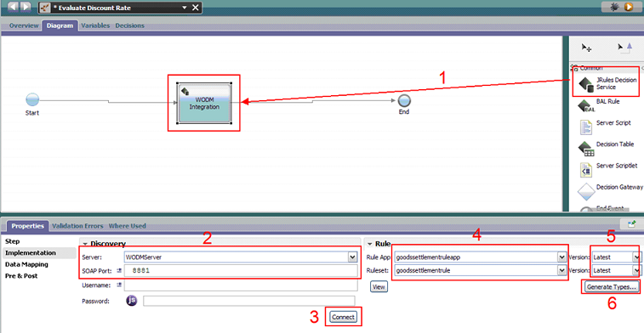Open the Rule App dropdown
The height and width of the screenshot is (333, 644).
point(561,257)
